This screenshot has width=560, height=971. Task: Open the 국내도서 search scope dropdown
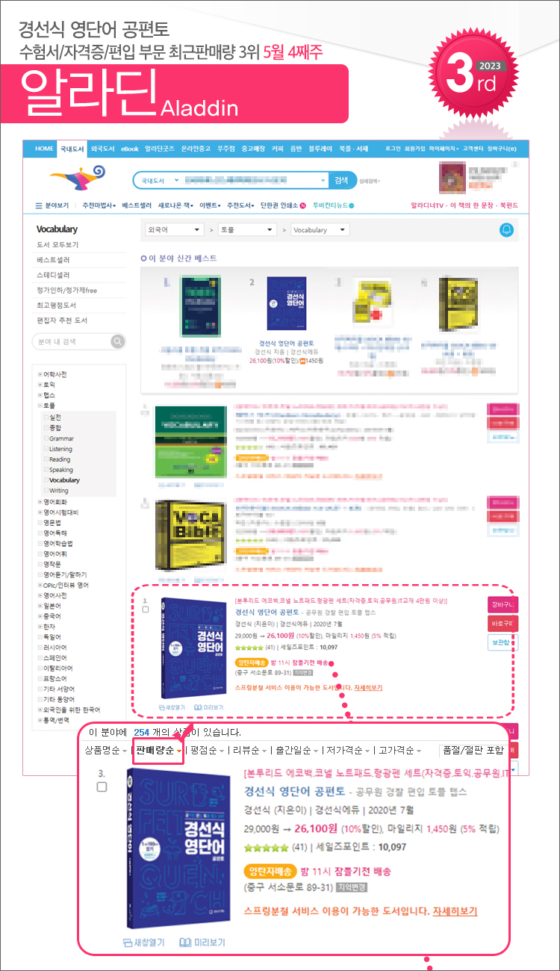tap(158, 180)
